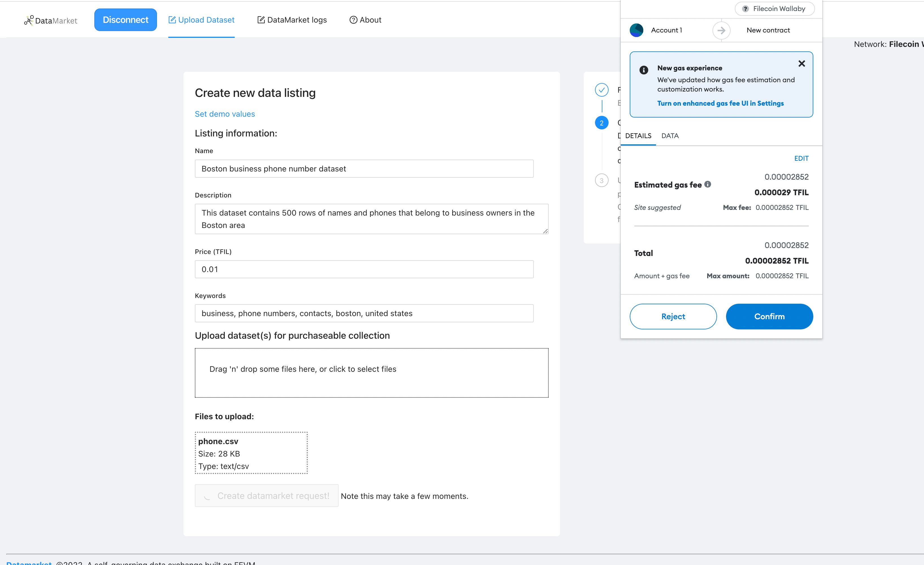The width and height of the screenshot is (924, 565).
Task: Click the DETAILS tab in transaction panel
Action: coord(638,136)
